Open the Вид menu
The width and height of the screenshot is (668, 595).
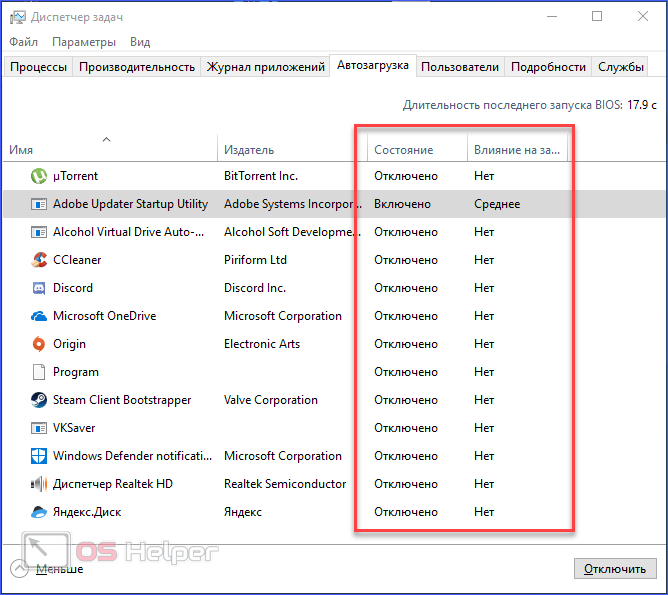coord(140,42)
